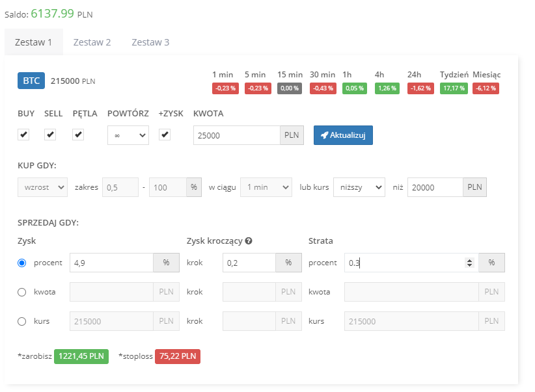Click the help icon next to Zysk kroczący

coord(249,241)
